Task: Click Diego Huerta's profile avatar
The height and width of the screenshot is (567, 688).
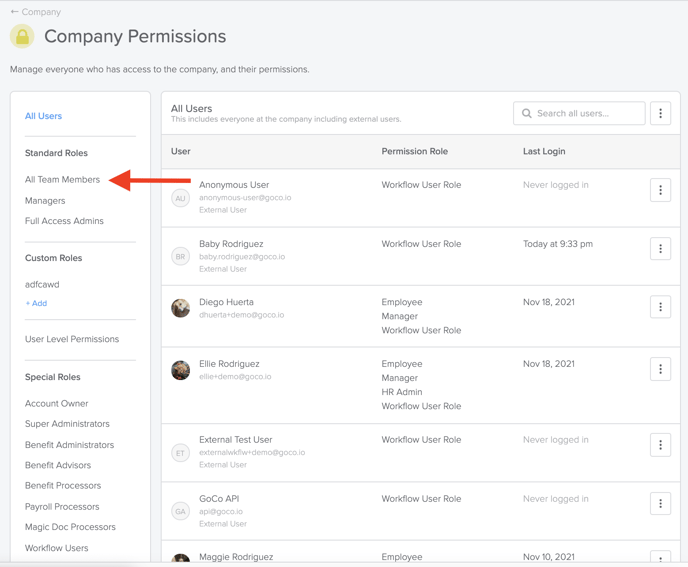Action: (x=180, y=308)
